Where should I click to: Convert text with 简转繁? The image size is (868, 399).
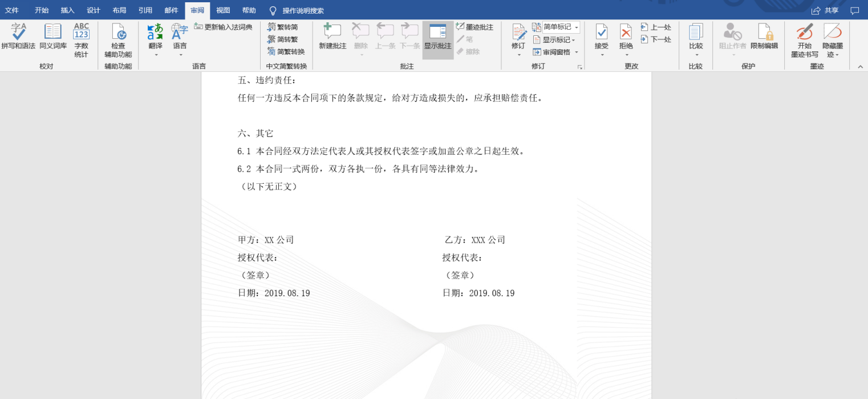pyautogui.click(x=283, y=39)
